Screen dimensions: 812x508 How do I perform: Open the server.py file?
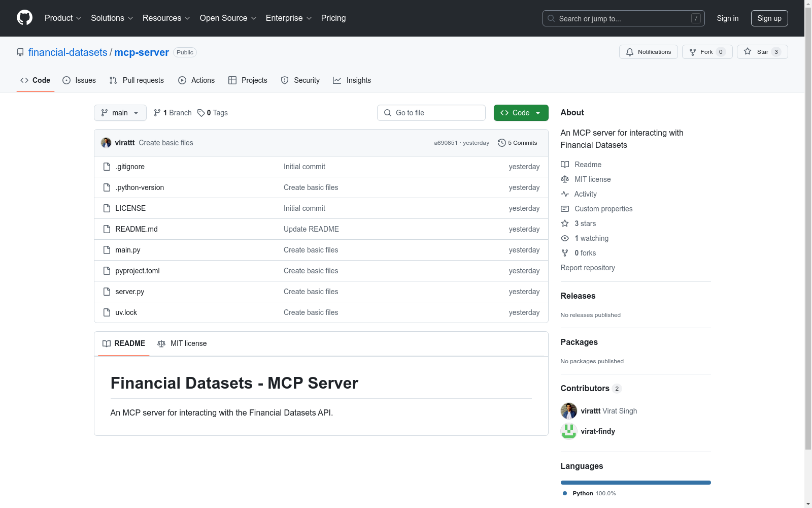click(130, 292)
